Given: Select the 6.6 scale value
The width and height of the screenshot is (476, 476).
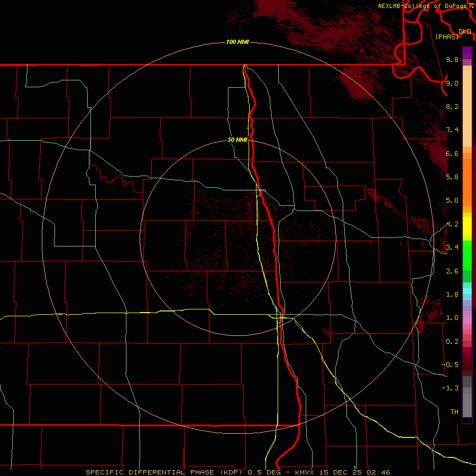Looking at the screenshot, I should pyautogui.click(x=452, y=153).
